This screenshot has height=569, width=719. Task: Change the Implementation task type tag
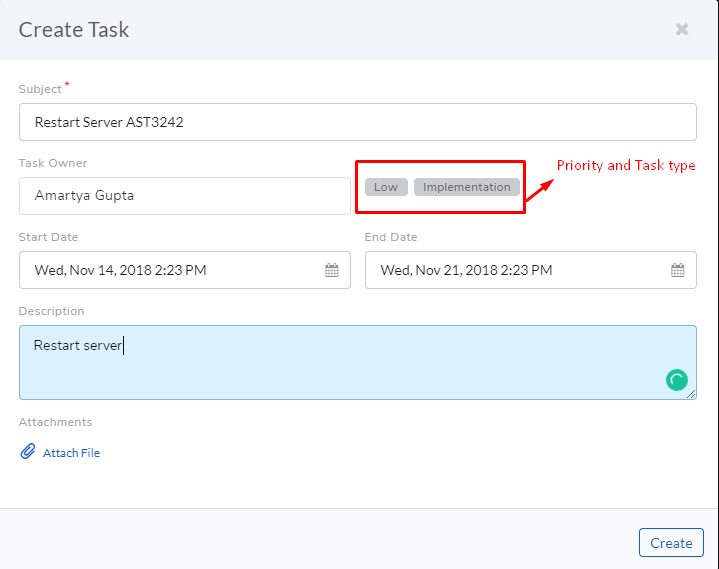pyautogui.click(x=466, y=187)
